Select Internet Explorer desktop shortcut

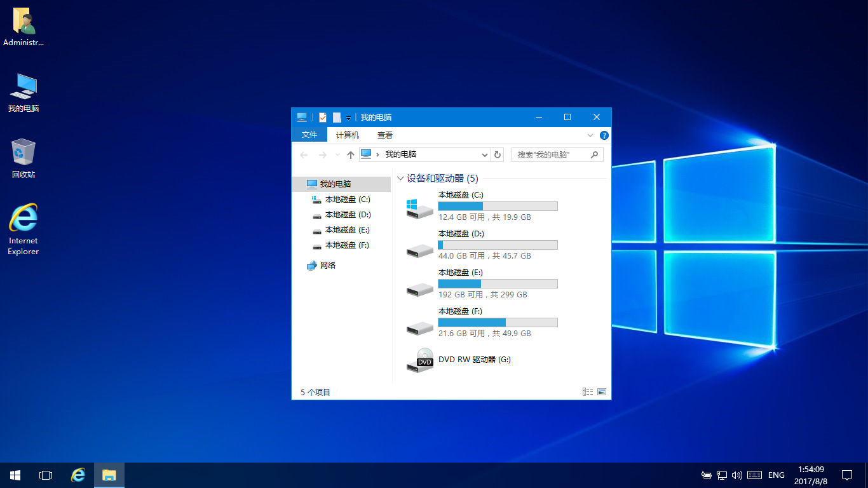point(24,229)
